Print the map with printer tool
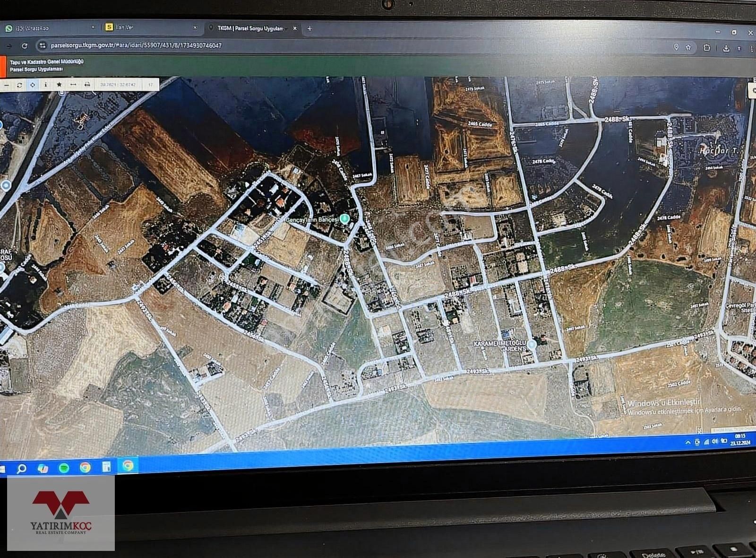This screenshot has height=558, width=756. [x=87, y=85]
